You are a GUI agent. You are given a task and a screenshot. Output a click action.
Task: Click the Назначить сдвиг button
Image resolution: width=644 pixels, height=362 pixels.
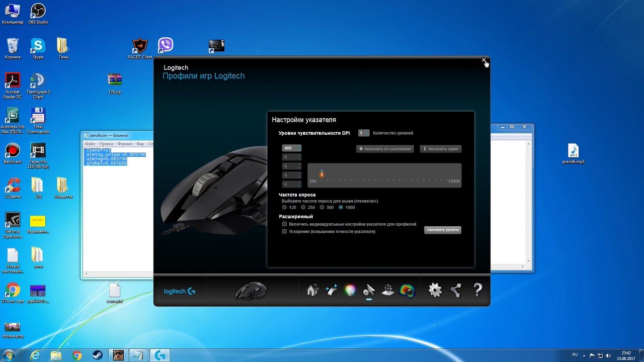pos(441,149)
